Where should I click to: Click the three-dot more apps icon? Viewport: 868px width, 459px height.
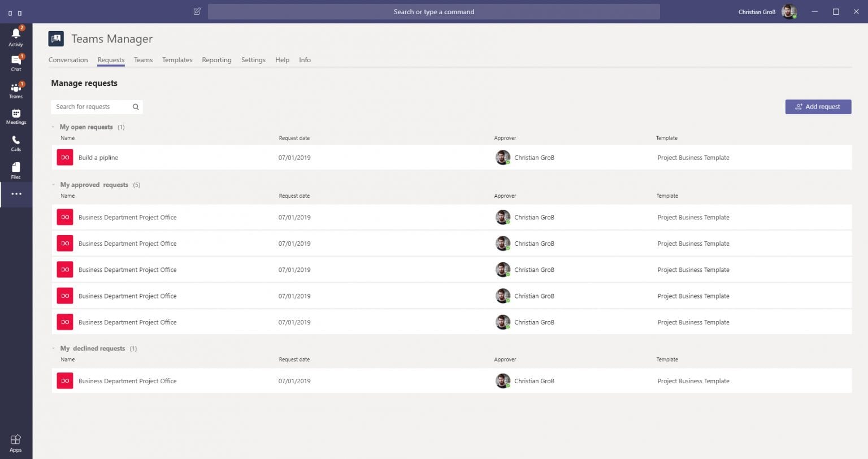(x=16, y=194)
